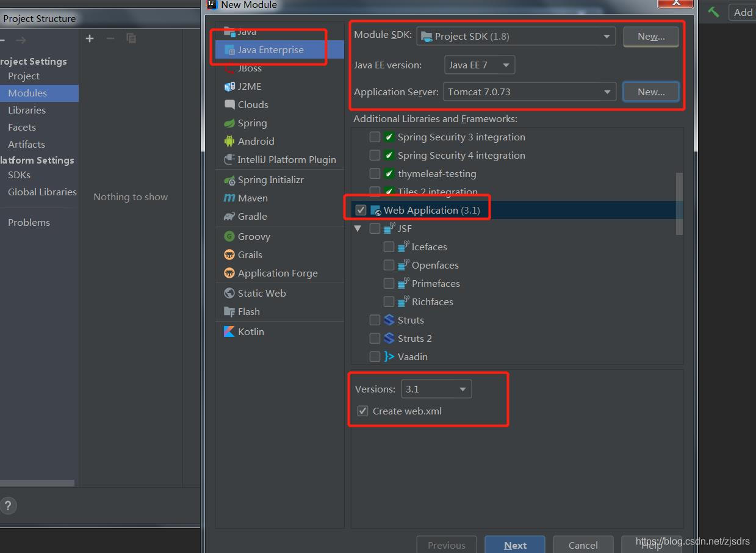
Task: Click the Cancel button
Action: tap(583, 545)
